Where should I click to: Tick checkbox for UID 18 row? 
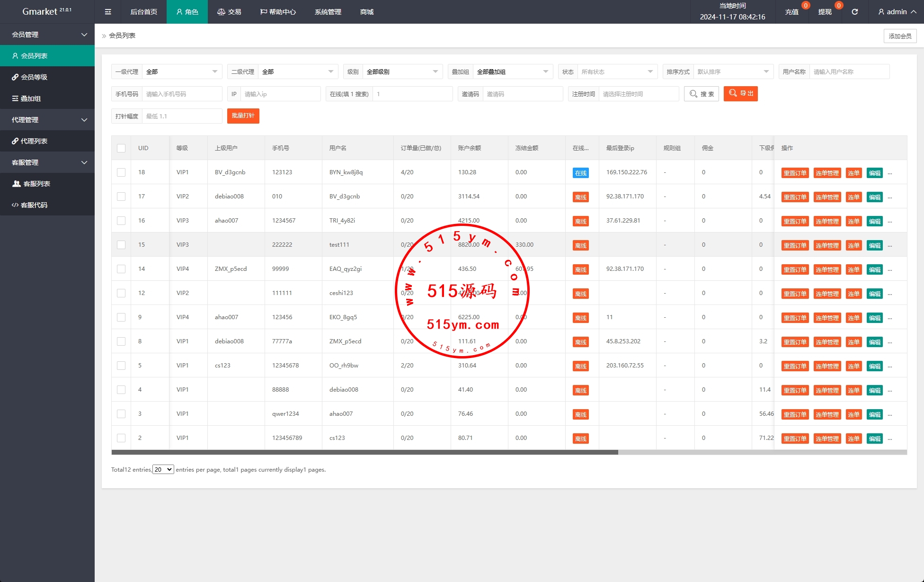coord(121,172)
